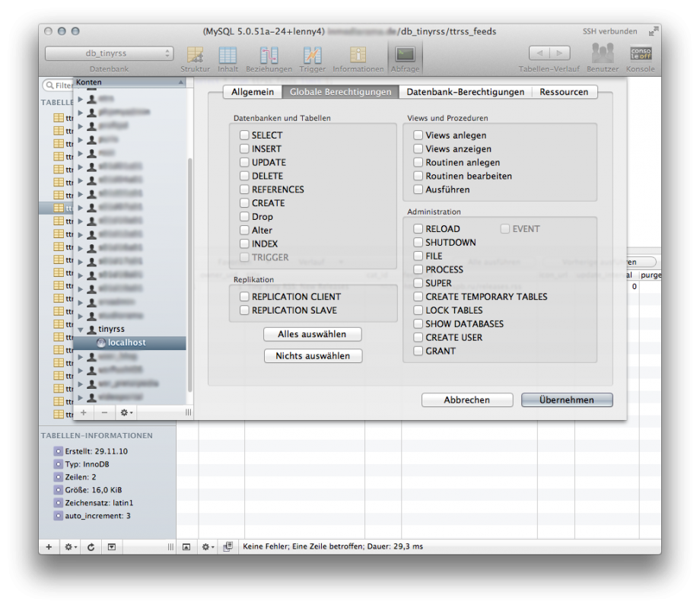Enable CREATE TEMPORARY TABLES privilege

click(x=418, y=297)
